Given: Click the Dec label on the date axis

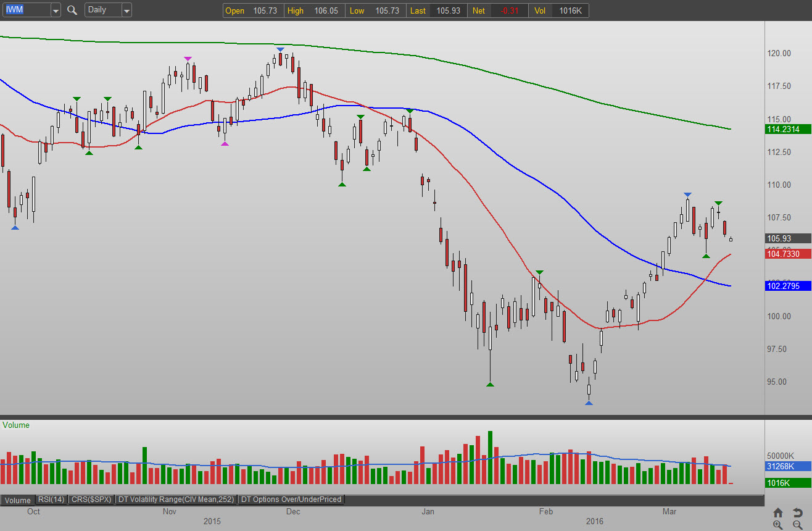Looking at the screenshot, I should coord(293,511).
